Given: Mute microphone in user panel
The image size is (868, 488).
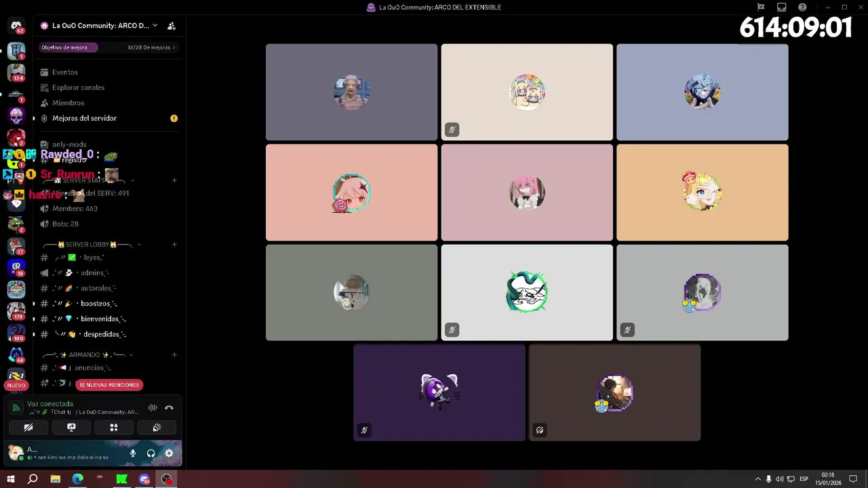Looking at the screenshot, I should (x=133, y=453).
